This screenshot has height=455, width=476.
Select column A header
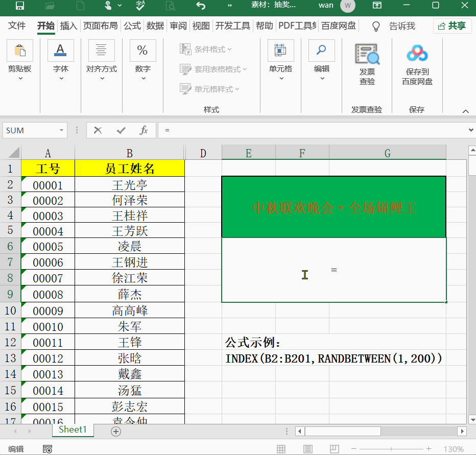pos(47,153)
